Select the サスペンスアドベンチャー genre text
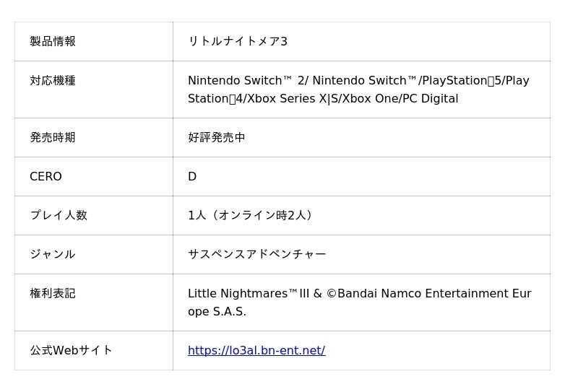The width and height of the screenshot is (578, 392). pos(256,254)
